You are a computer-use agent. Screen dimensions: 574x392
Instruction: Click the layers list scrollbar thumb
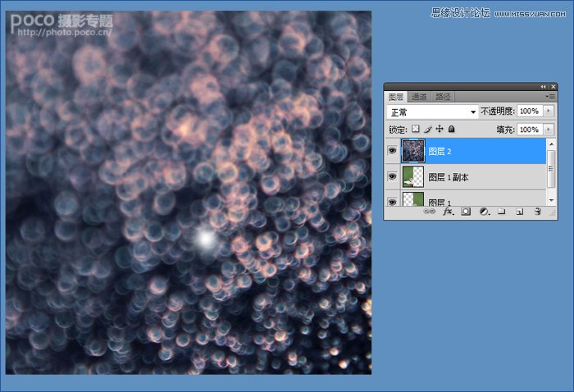tap(551, 169)
